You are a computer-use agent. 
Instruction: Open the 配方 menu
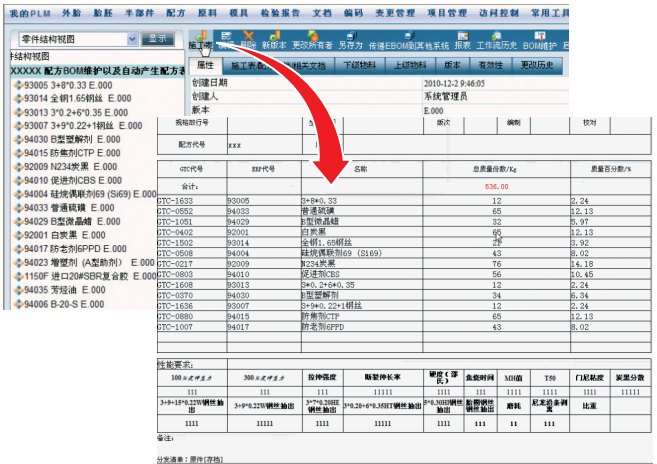[x=176, y=13]
